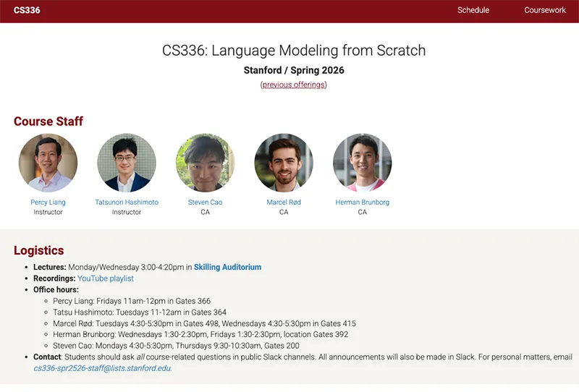Image resolution: width=579 pixels, height=392 pixels.
Task: Click the 'Office hours:' label
Action: click(56, 289)
